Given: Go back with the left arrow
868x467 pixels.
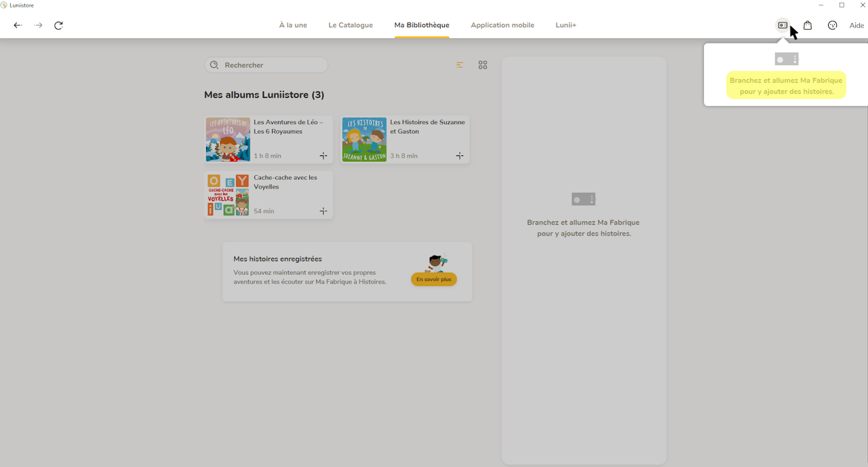Looking at the screenshot, I should click(x=18, y=25).
